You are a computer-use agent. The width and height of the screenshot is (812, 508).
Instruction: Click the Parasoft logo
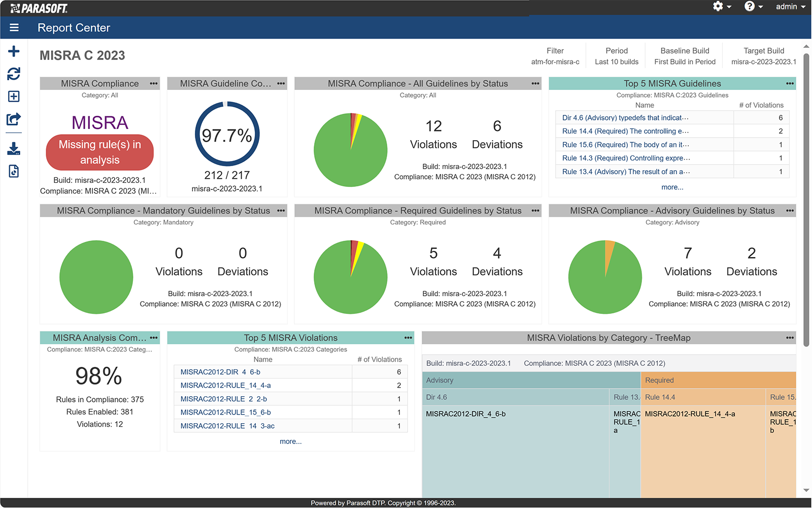39,8
